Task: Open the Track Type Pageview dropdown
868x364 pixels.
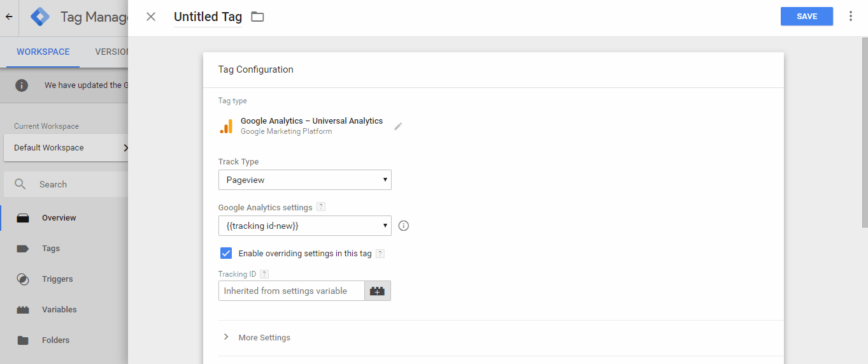Action: (x=304, y=180)
